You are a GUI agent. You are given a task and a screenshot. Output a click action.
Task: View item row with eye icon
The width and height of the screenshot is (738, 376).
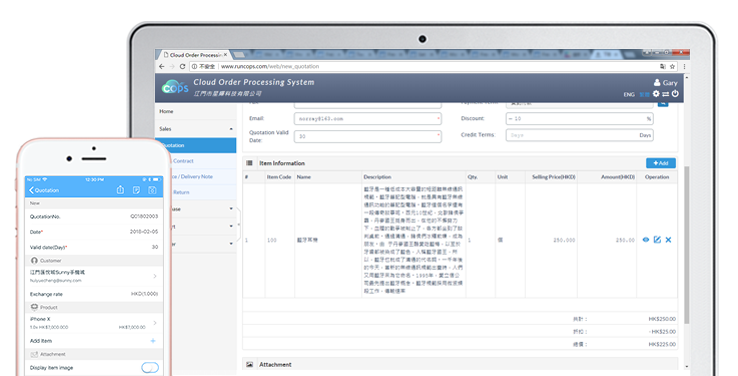pyautogui.click(x=646, y=240)
